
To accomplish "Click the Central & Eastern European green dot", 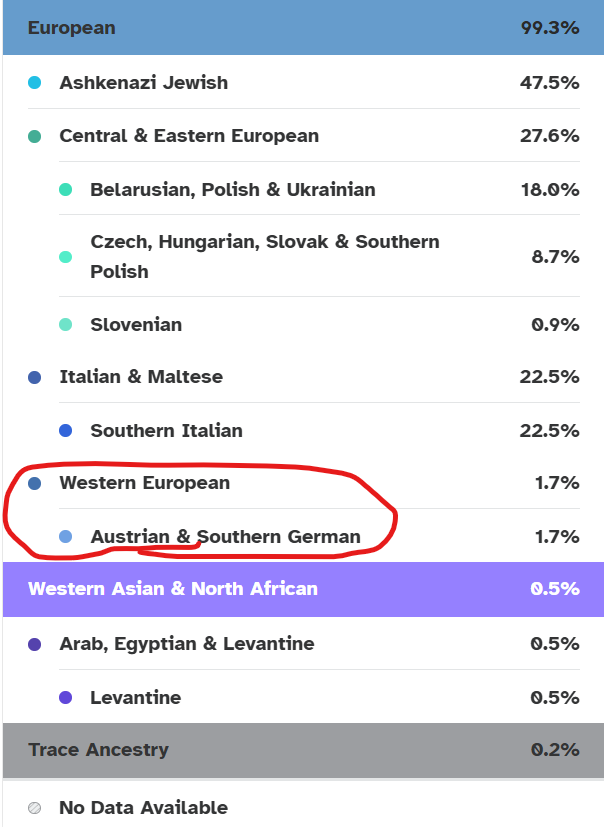I will pos(34,137).
